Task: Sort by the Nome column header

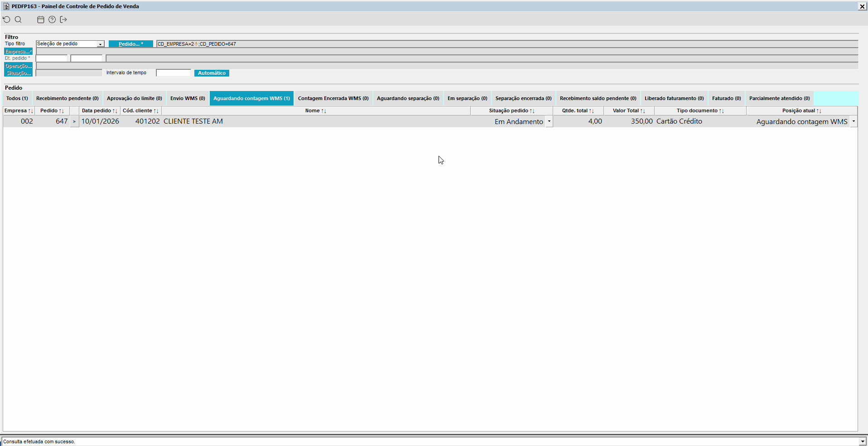Action: pos(316,111)
